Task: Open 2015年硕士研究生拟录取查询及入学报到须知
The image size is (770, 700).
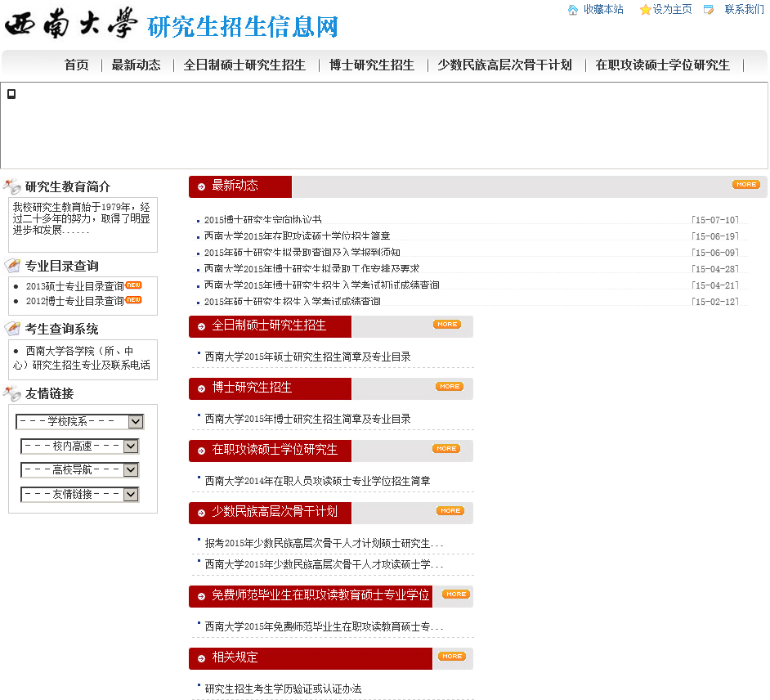Action: coord(302,252)
